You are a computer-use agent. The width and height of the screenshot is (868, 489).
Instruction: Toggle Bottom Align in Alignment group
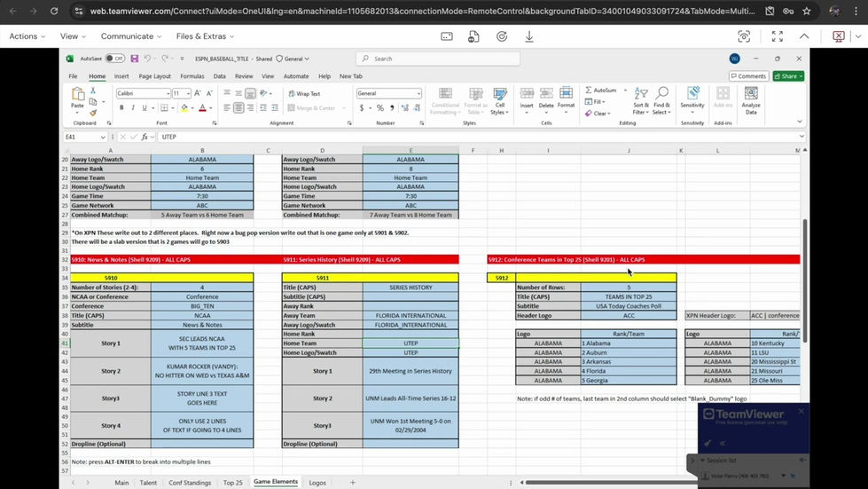point(250,93)
